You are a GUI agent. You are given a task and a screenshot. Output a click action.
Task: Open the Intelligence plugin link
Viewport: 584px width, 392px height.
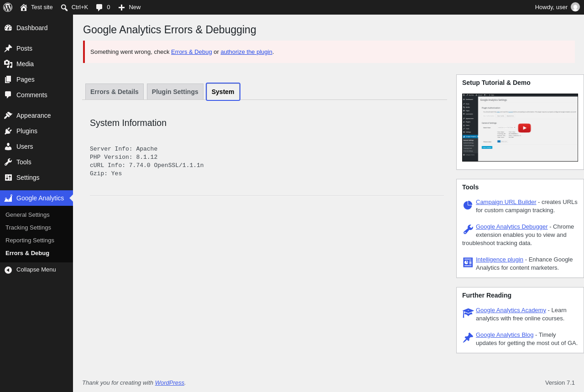click(x=500, y=259)
